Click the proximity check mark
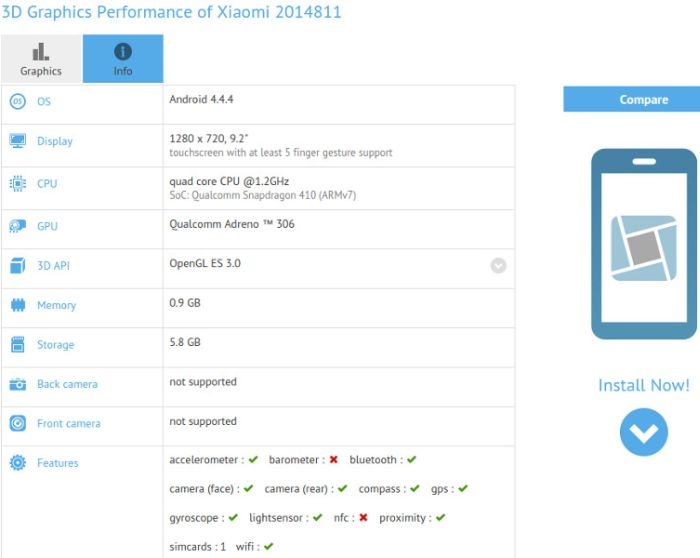This screenshot has width=700, height=558. click(441, 517)
